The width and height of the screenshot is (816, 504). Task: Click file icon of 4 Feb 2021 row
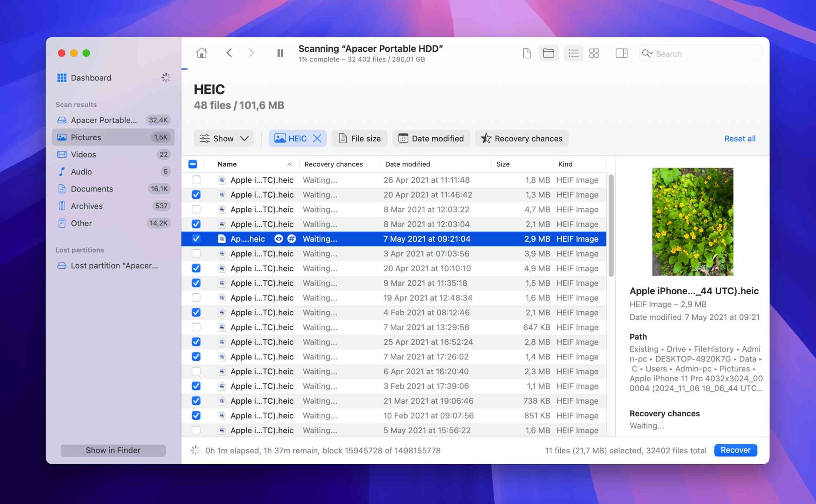[x=222, y=313]
